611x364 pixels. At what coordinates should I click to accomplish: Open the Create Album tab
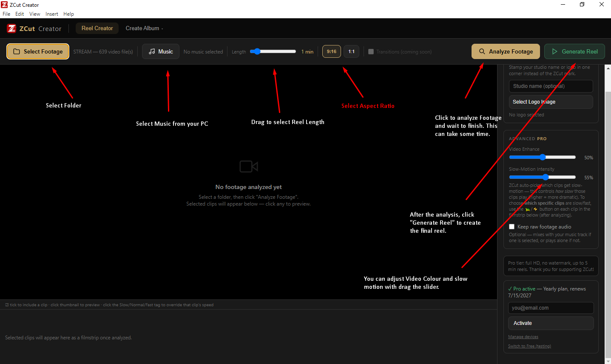click(144, 28)
